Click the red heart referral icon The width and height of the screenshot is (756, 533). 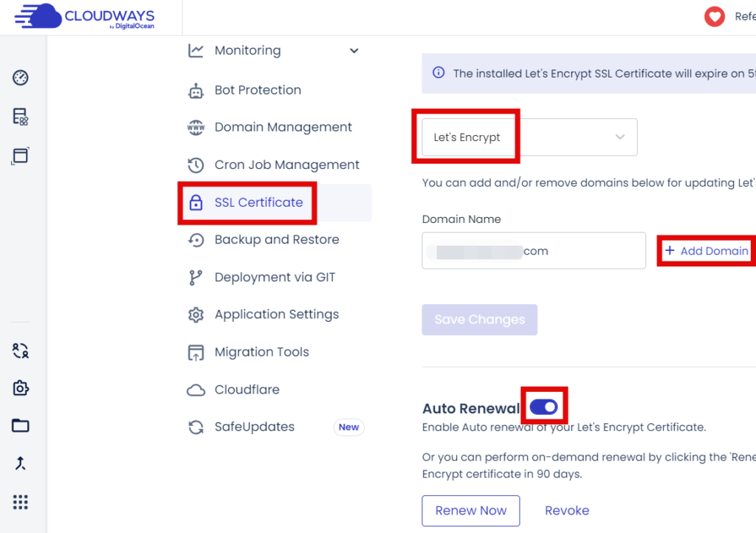click(x=715, y=17)
